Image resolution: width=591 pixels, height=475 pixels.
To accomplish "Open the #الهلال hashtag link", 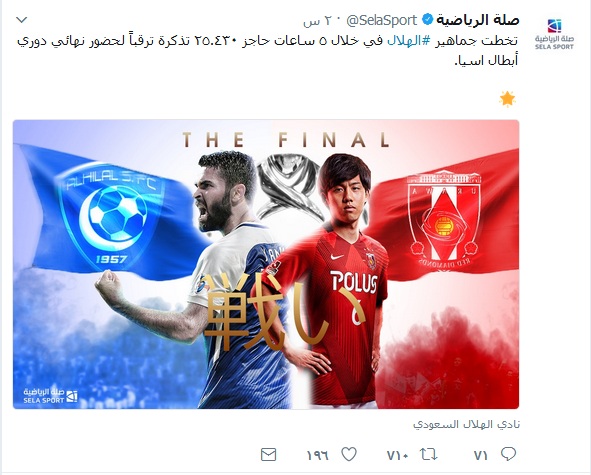I will pyautogui.click(x=409, y=41).
